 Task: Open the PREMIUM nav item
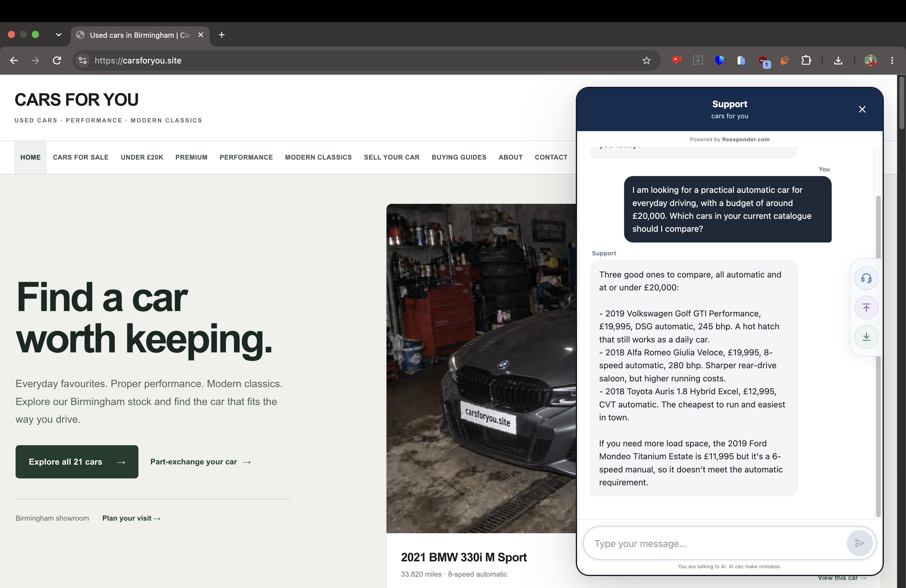tap(191, 157)
